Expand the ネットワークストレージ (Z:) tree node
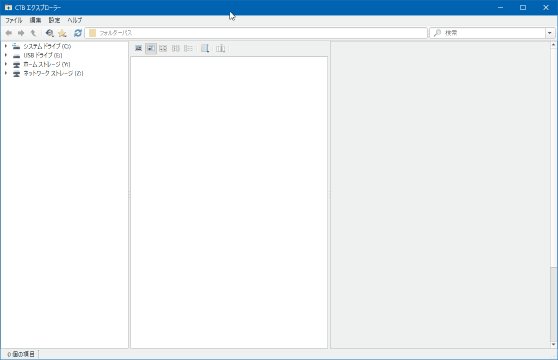Viewport: 558px width, 360px height. click(6, 73)
